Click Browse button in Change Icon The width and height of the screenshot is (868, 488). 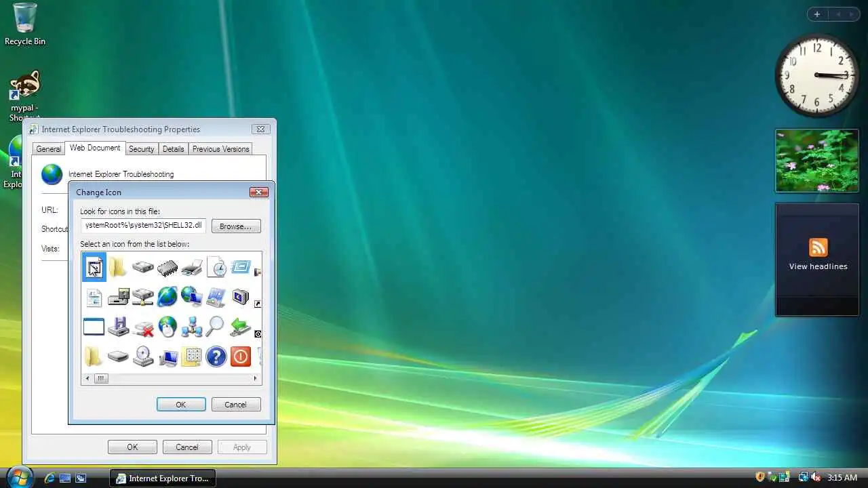236,226
